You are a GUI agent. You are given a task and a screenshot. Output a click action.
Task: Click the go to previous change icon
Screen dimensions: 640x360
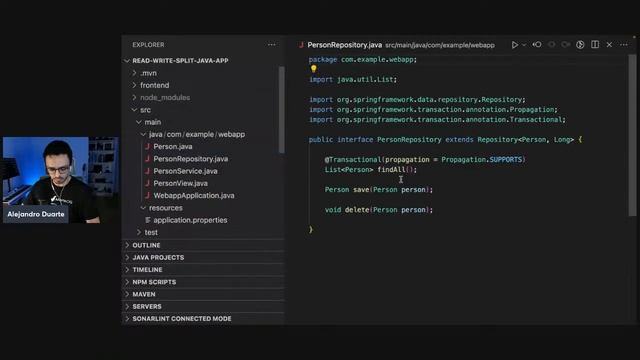click(537, 45)
